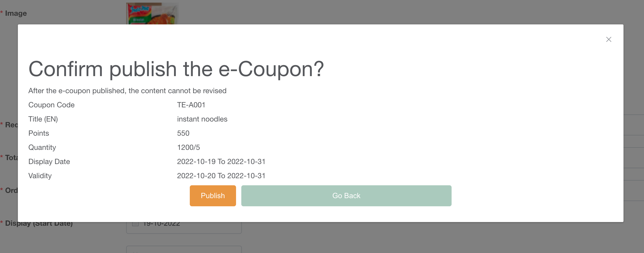Click the Display Date range starting 2022-10-19

[221, 162]
